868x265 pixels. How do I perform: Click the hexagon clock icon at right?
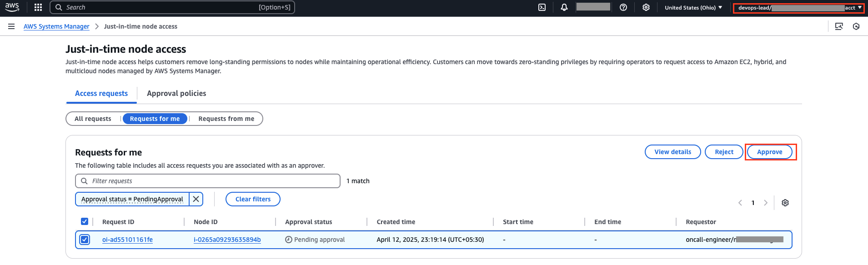tap(856, 26)
